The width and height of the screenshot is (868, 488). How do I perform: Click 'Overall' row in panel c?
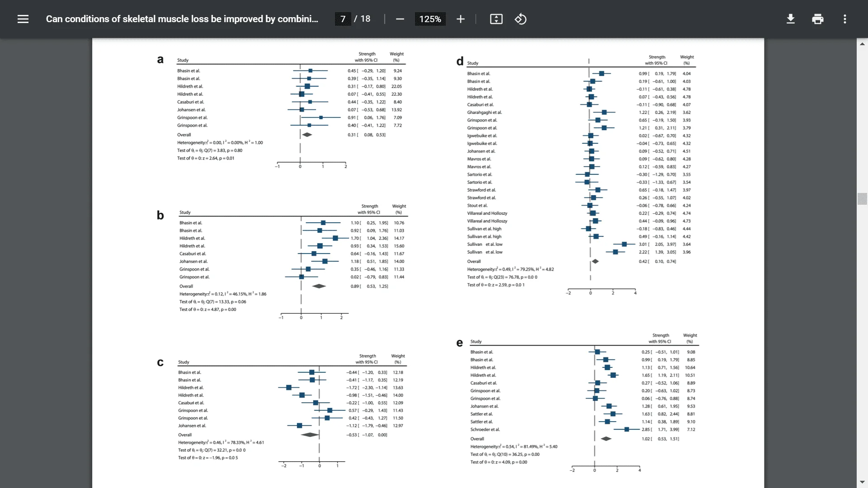point(283,435)
